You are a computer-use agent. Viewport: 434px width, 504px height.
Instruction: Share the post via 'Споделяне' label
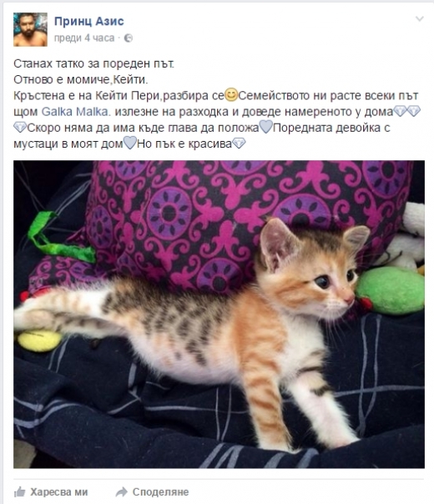point(161,491)
